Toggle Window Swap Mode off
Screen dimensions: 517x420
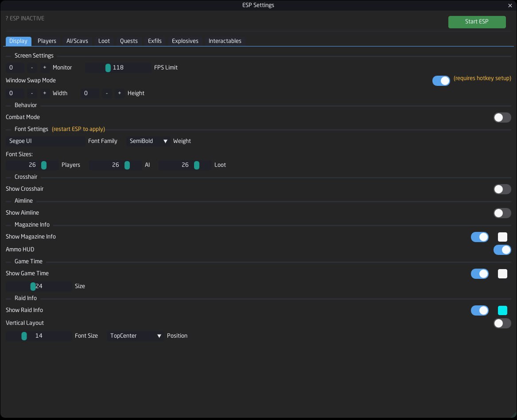[441, 81]
